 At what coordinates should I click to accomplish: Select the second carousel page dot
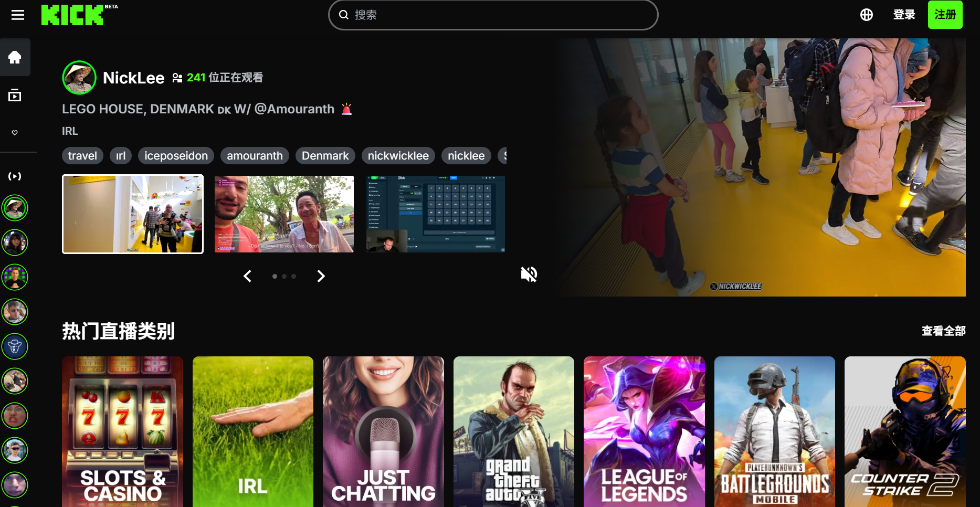[284, 276]
